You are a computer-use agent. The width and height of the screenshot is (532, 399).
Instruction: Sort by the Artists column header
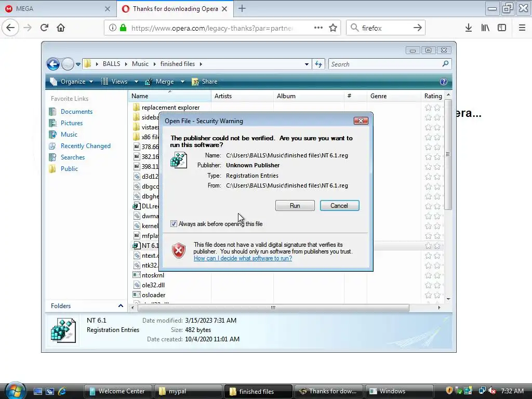click(242, 96)
